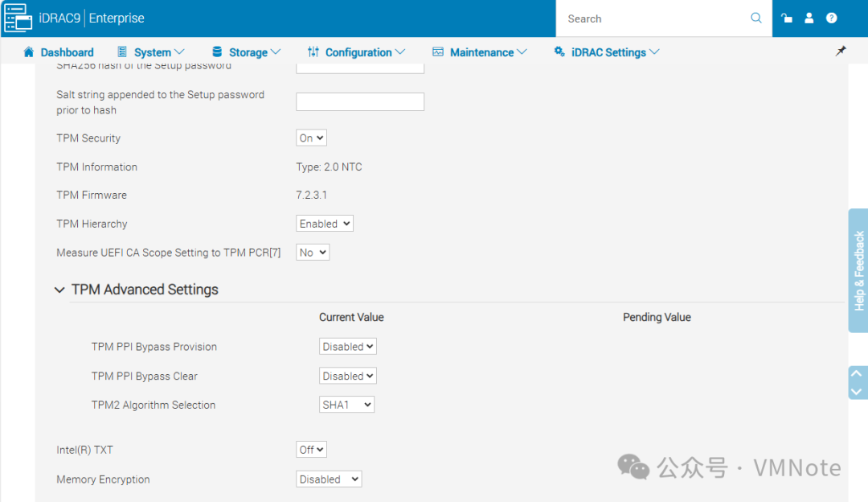
Task: Open the lock session icon in header
Action: pos(786,19)
